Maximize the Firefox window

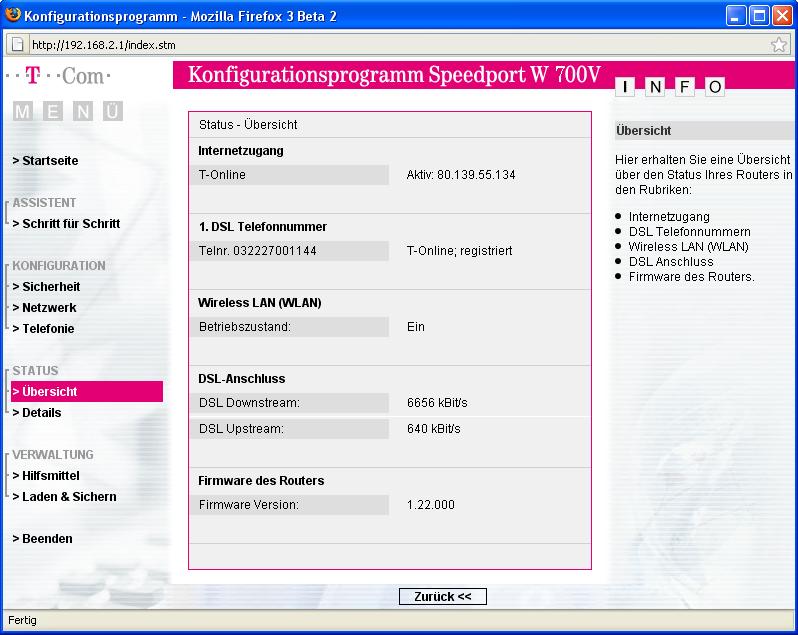pos(759,15)
